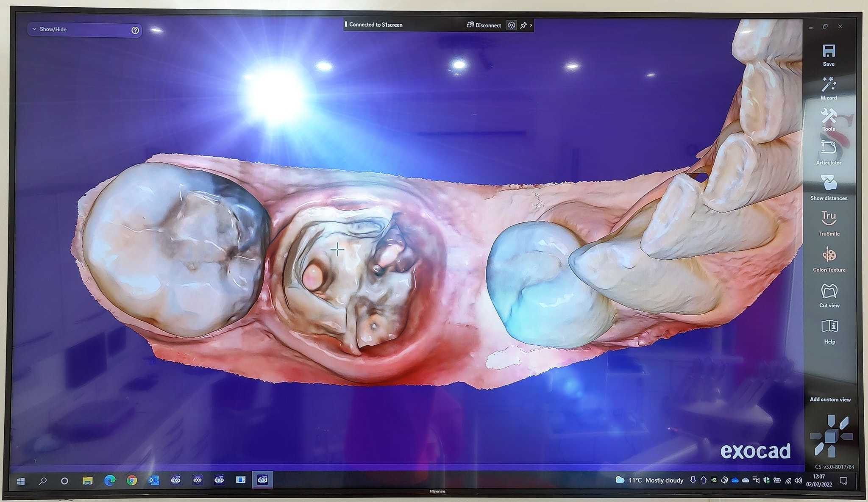Select upper-right diagonal view cube arrow
868x502 pixels.
(844, 422)
